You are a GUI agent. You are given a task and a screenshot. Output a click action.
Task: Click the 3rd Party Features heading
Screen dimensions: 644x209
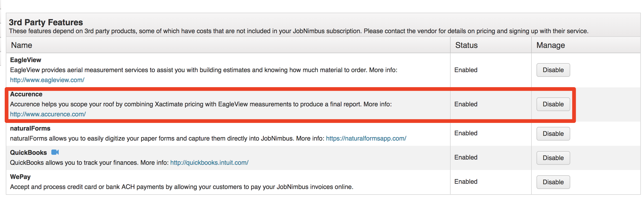click(x=46, y=22)
